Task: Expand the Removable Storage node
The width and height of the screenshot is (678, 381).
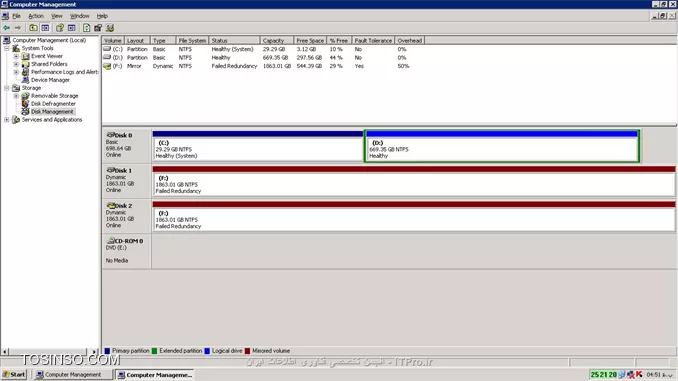Action: [16, 96]
